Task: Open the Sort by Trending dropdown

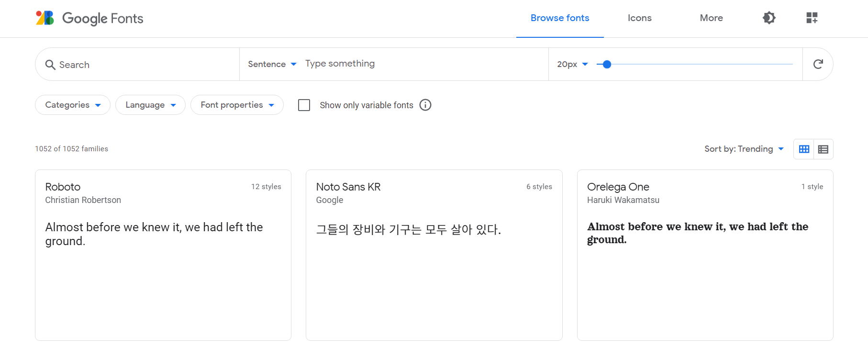Action: (x=744, y=149)
